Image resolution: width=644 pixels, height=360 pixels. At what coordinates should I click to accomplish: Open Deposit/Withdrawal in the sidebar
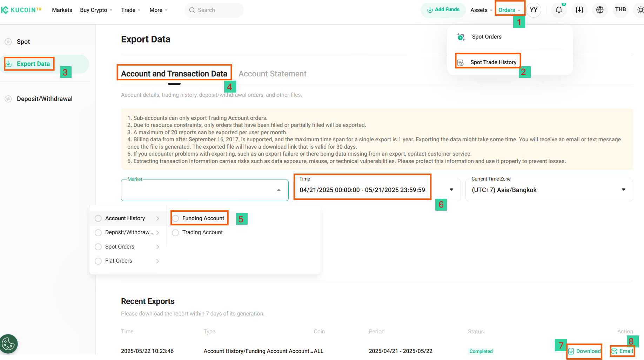[x=45, y=99]
